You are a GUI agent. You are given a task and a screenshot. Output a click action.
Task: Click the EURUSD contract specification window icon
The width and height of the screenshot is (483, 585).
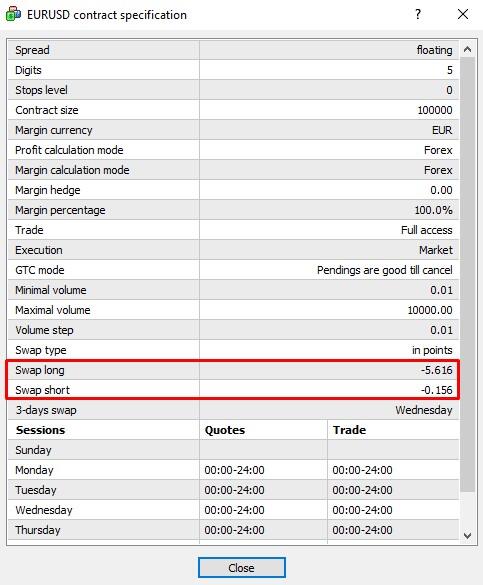(x=13, y=14)
